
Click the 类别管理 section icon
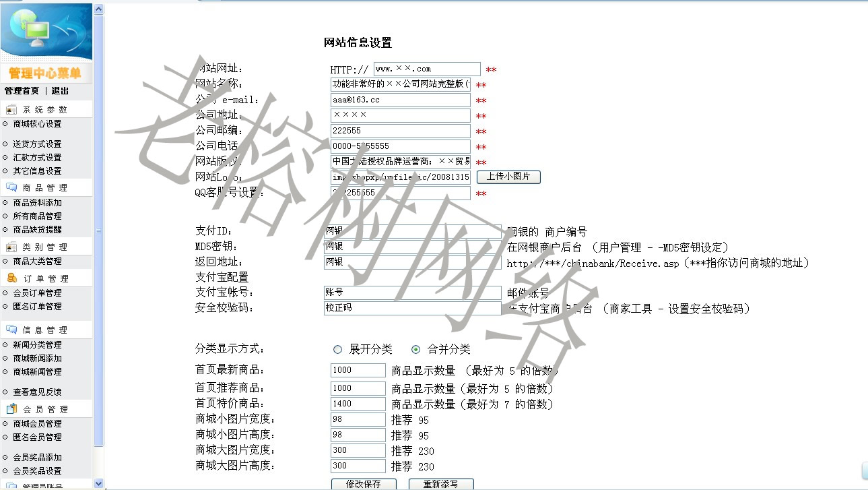11,247
